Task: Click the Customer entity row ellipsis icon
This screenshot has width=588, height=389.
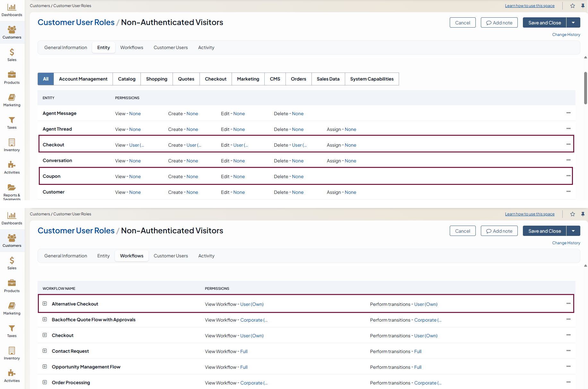Action: 568,192
